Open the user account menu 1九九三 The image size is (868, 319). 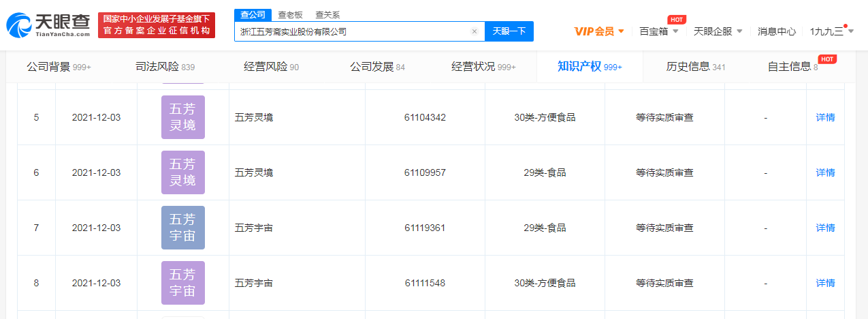coord(832,31)
